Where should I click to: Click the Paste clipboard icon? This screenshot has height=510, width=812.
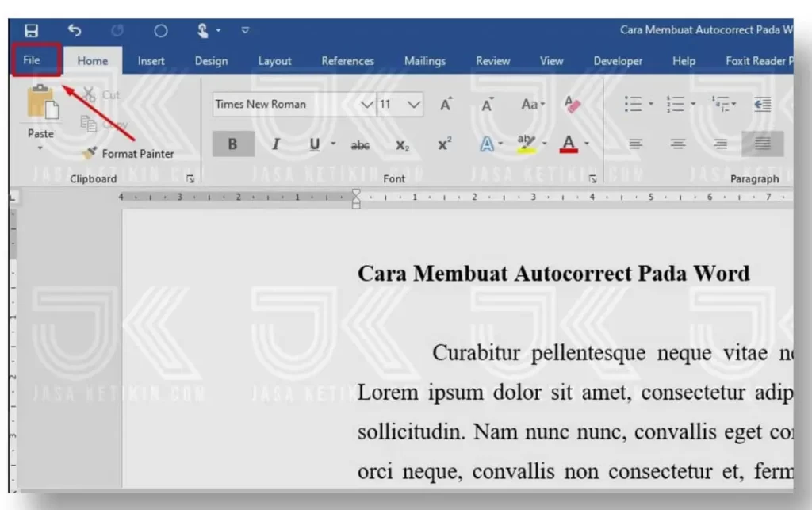(x=43, y=102)
